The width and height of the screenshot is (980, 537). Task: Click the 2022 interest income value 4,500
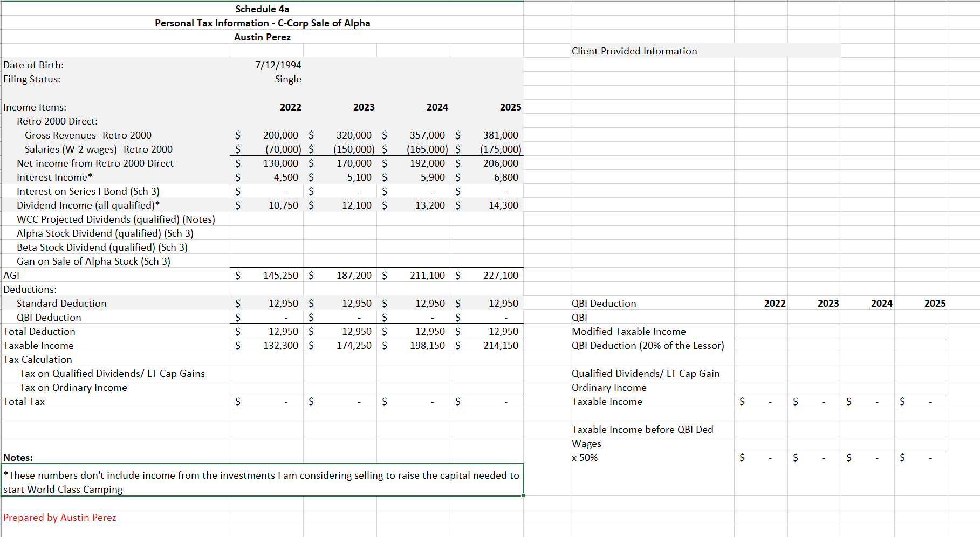(x=286, y=177)
